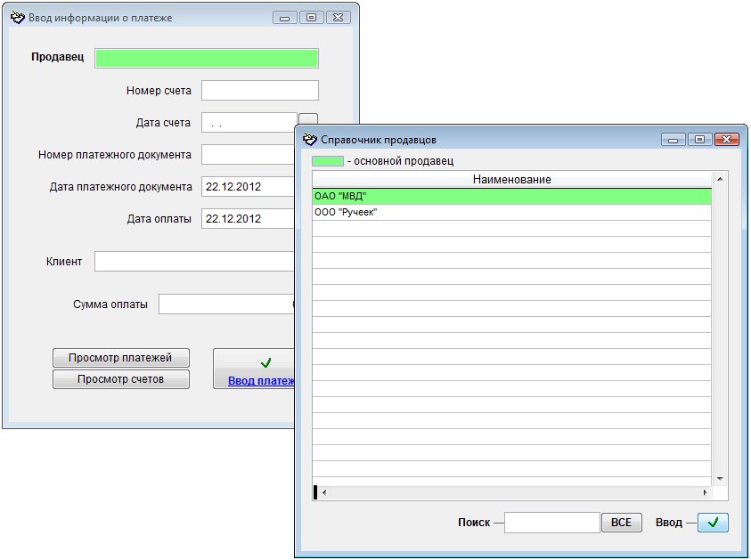Click the ВСЕ button
Screen dimensions: 751x560
pyautogui.click(x=621, y=523)
